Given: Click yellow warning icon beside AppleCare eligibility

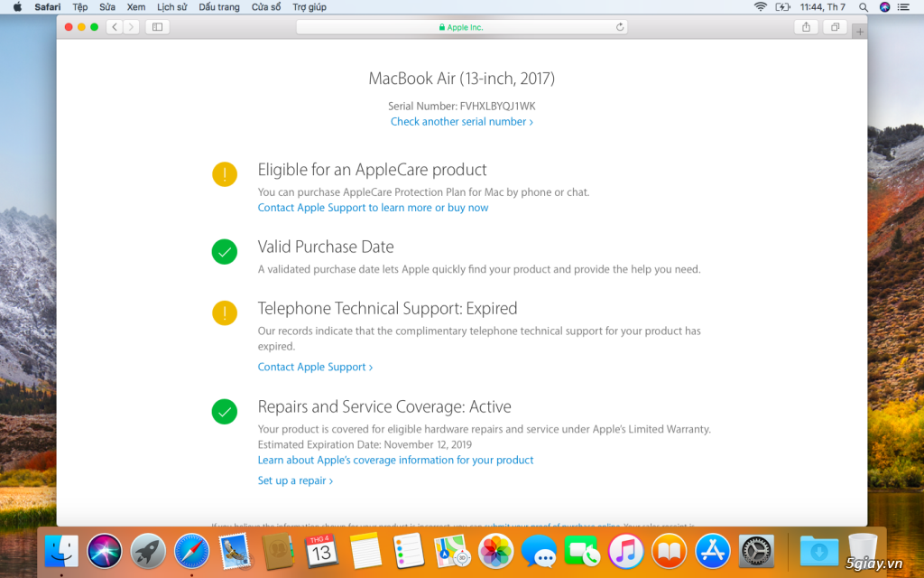Looking at the screenshot, I should tap(225, 174).
